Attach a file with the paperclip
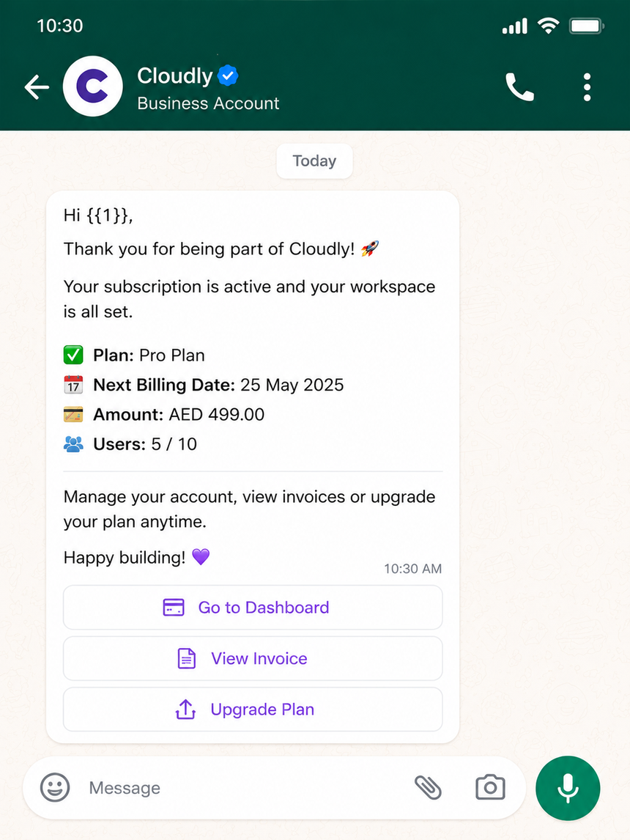The image size is (630, 840). tap(429, 787)
